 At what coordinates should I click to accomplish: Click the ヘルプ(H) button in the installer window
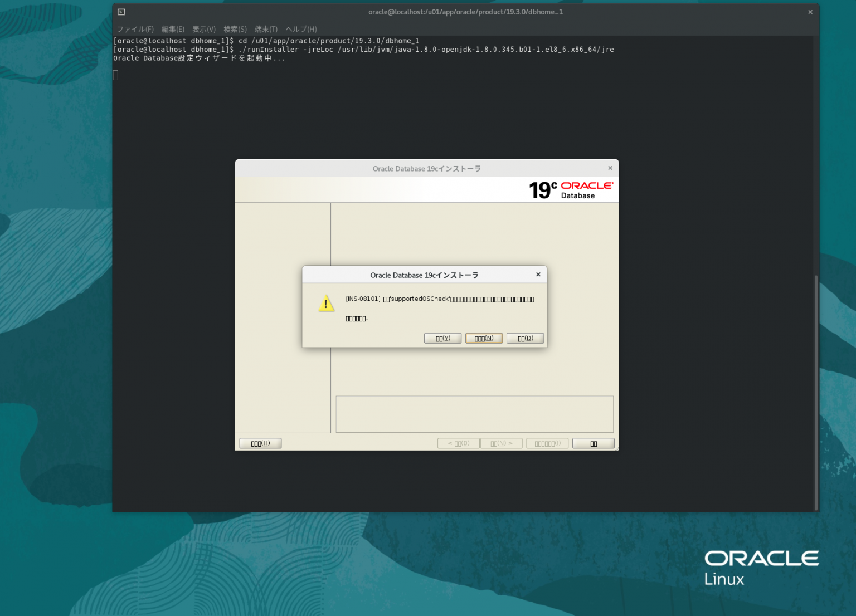pos(260,443)
